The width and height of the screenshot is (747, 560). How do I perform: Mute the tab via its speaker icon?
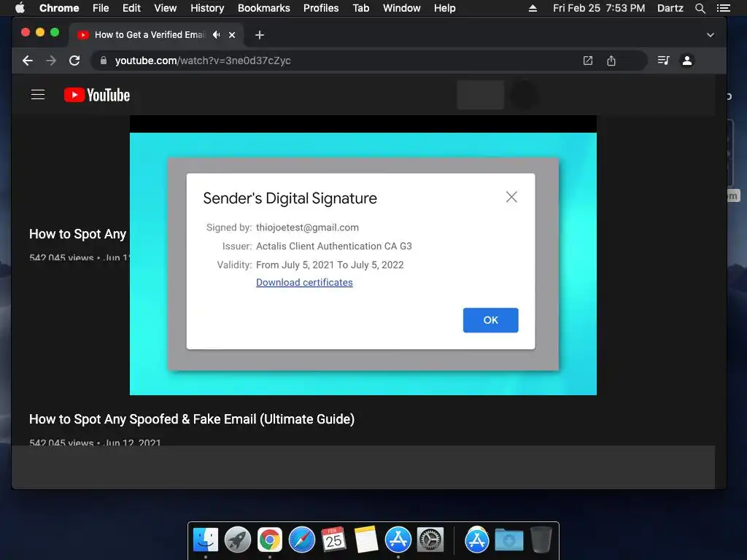(x=217, y=35)
